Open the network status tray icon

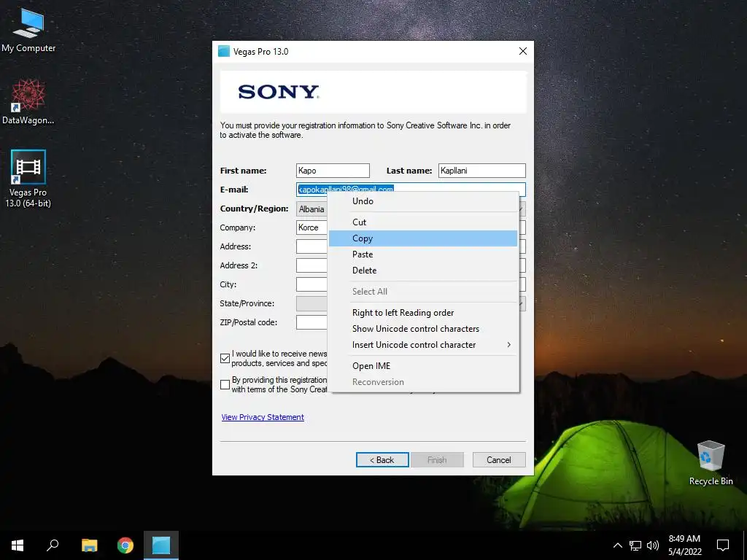[635, 545]
